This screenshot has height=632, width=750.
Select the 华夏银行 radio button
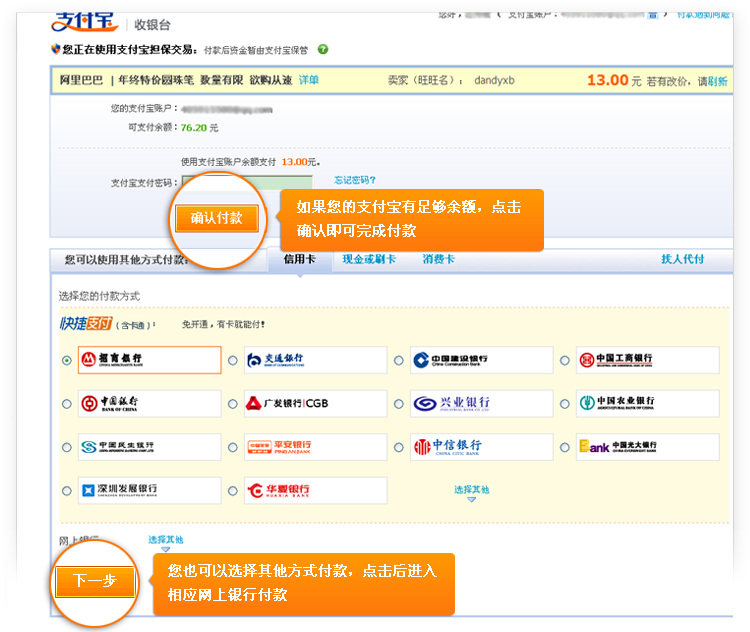pos(233,491)
